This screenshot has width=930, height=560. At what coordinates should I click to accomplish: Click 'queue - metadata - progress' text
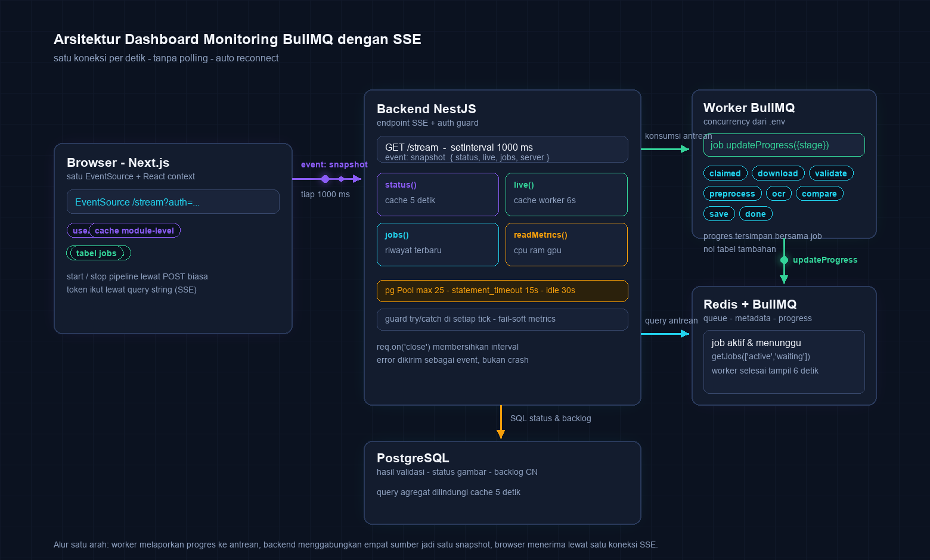[x=758, y=318]
